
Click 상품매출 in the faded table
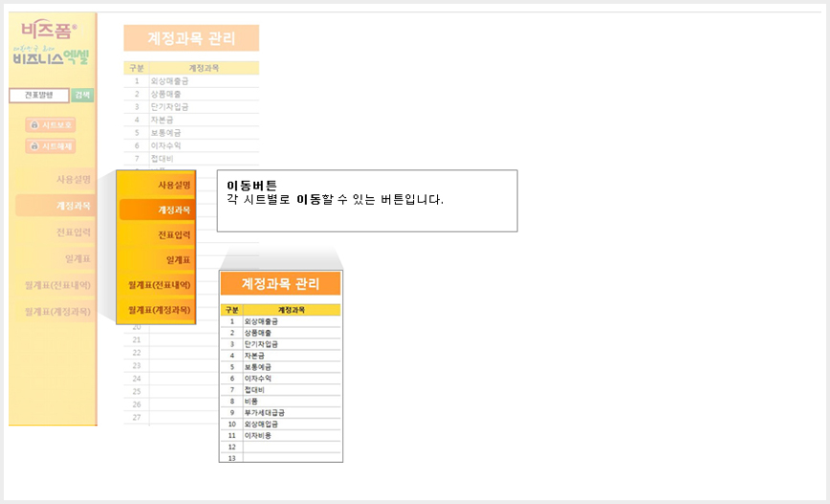pyautogui.click(x=165, y=94)
